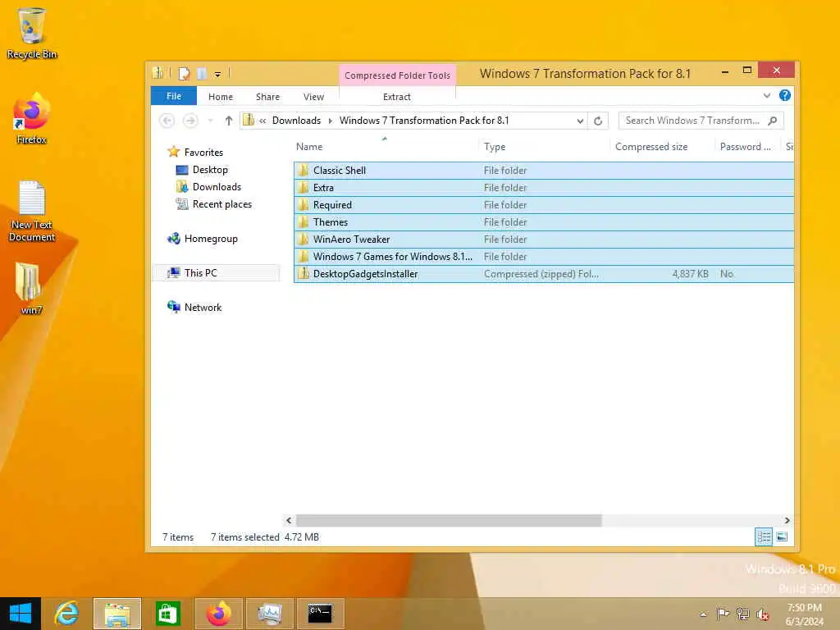
Task: Switch to the View ribbon tab
Action: coord(313,97)
